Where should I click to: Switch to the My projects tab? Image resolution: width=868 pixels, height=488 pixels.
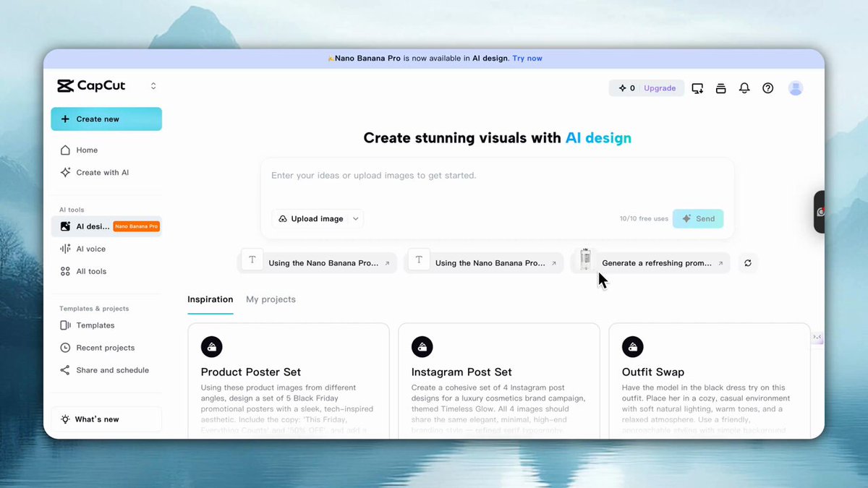coord(271,299)
